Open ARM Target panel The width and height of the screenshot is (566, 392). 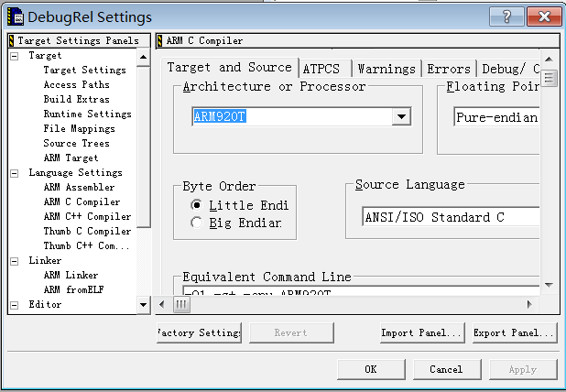(71, 158)
